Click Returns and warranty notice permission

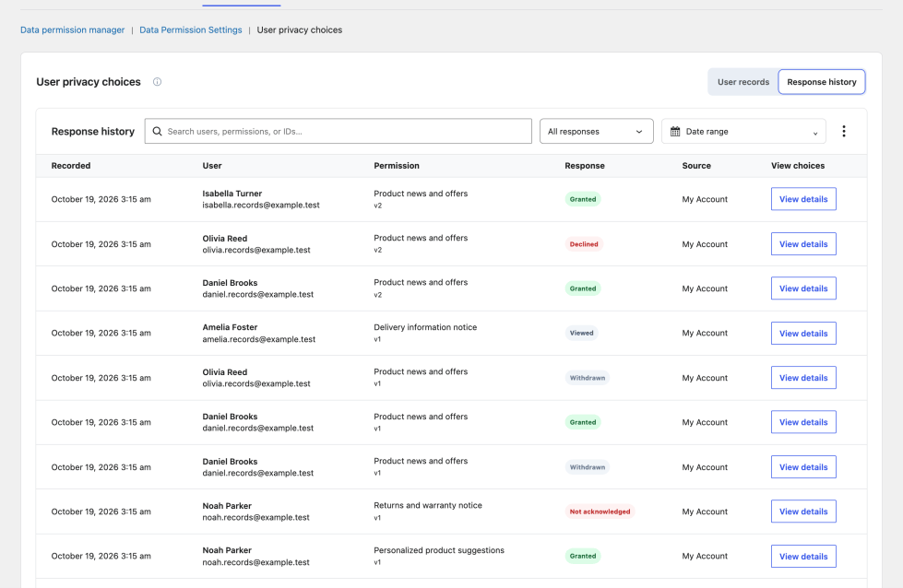pyautogui.click(x=428, y=505)
